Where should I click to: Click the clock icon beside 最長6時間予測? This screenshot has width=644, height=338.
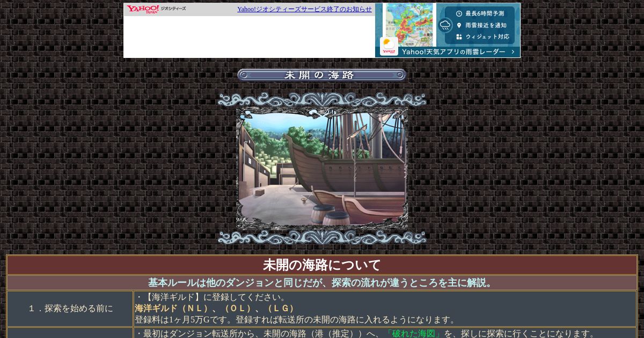click(459, 13)
